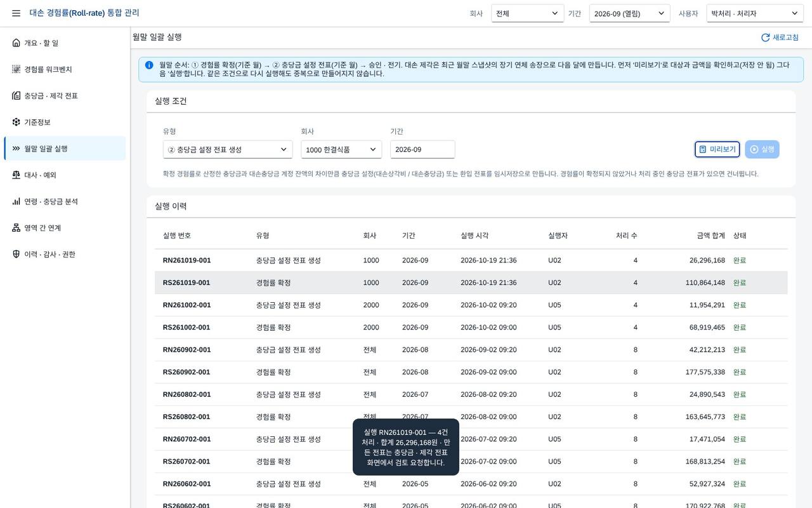Open 경험률 워크벤치 in the sidebar
Image resolution: width=812 pixels, height=508 pixels.
(x=65, y=69)
